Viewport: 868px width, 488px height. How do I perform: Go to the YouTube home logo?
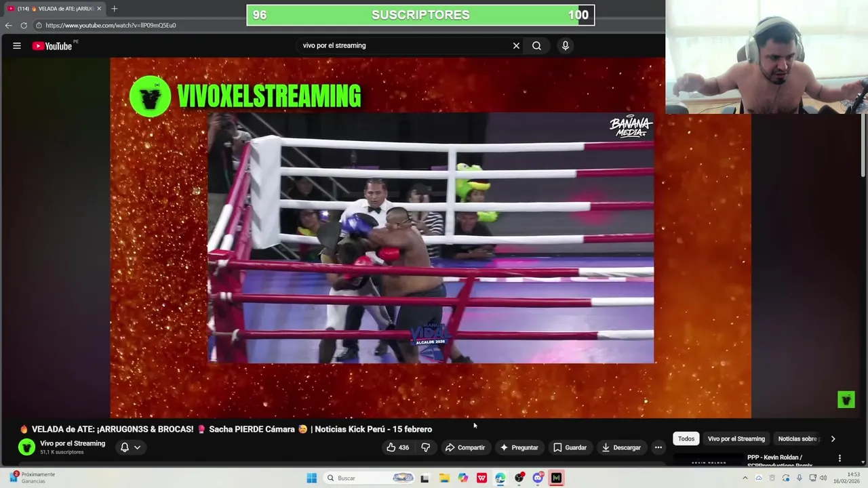click(52, 46)
